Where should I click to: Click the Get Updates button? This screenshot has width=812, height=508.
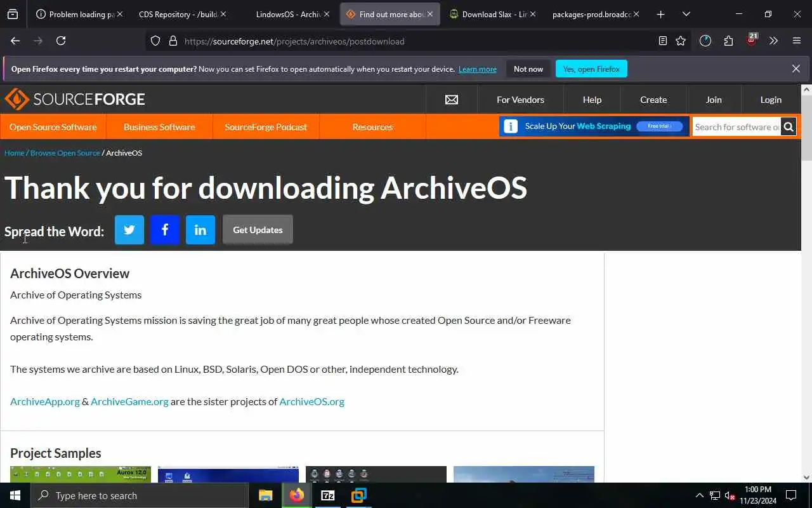coord(258,230)
